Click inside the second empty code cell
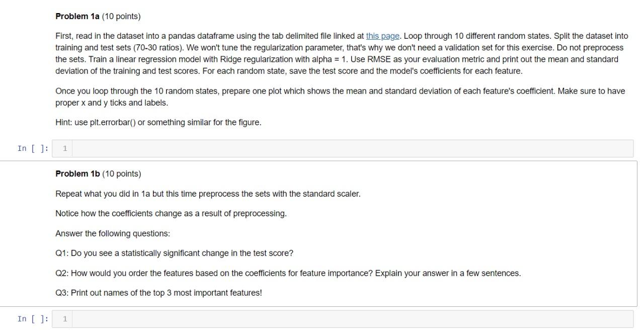 click(x=302, y=318)
